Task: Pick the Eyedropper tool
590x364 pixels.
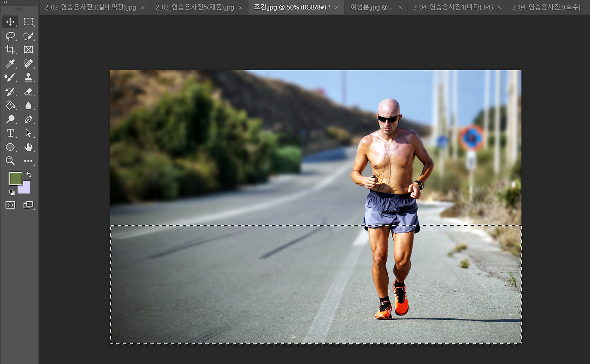Action: [x=10, y=64]
